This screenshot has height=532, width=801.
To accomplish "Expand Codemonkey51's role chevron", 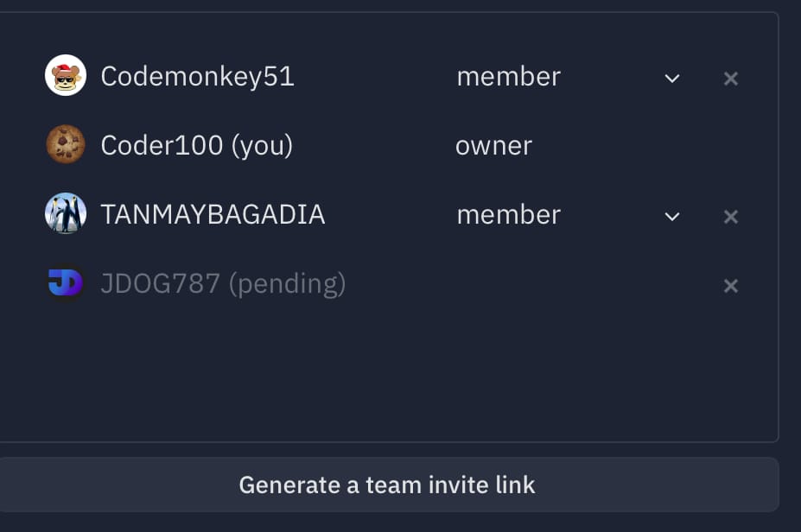I will point(672,78).
